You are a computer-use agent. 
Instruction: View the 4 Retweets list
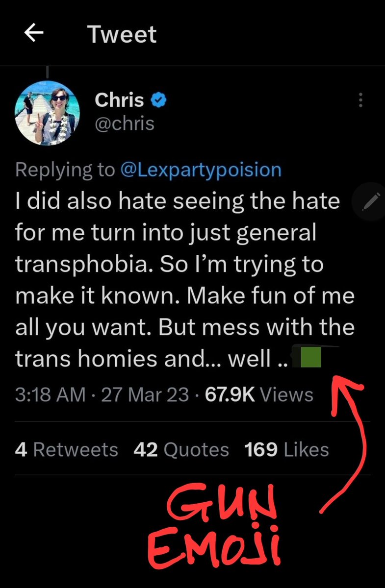pos(66,449)
